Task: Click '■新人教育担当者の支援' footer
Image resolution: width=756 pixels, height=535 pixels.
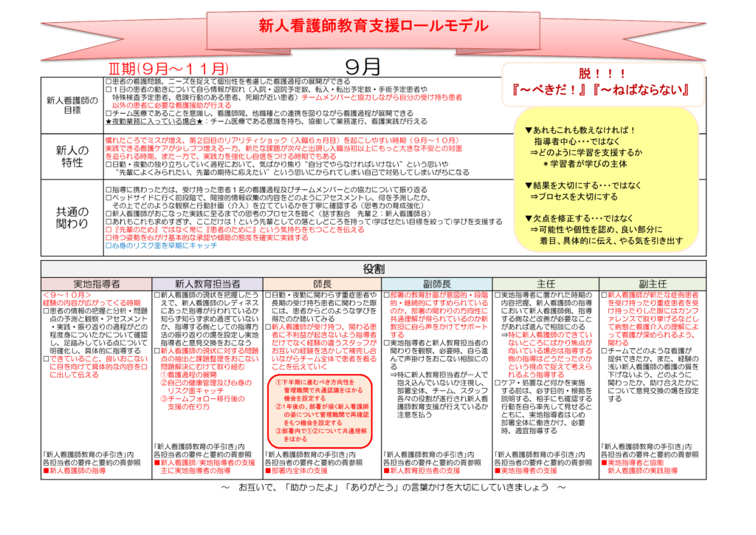Action: tap(422, 471)
